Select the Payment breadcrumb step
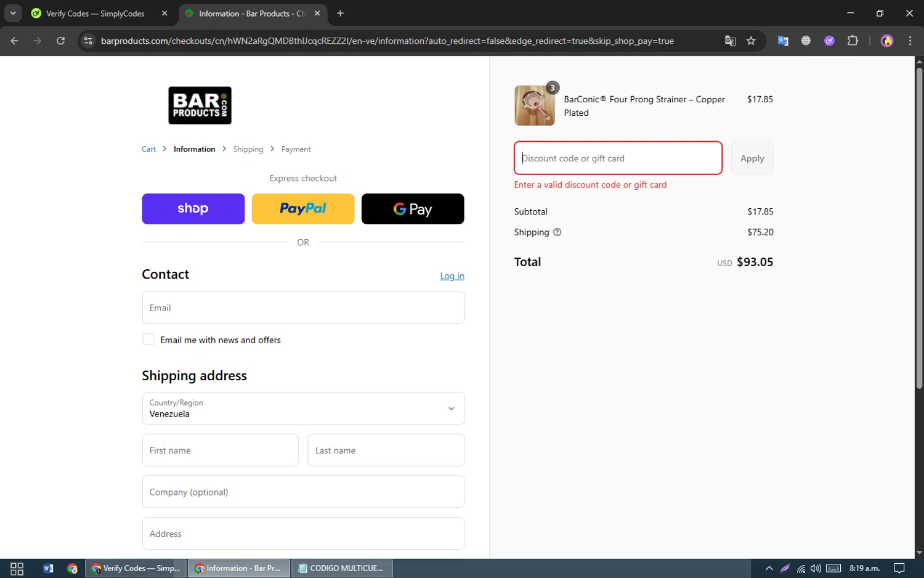Screen dimensions: 924x578 pyautogui.click(x=296, y=149)
